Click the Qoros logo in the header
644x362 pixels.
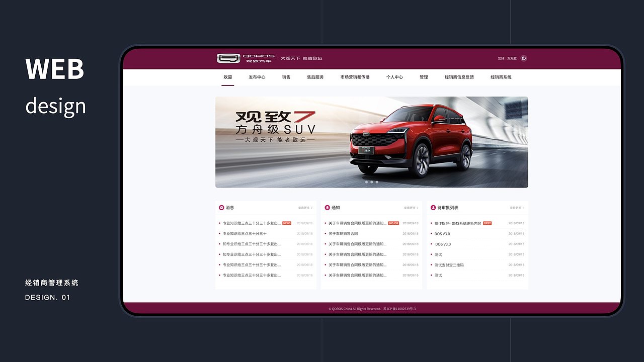click(x=246, y=58)
